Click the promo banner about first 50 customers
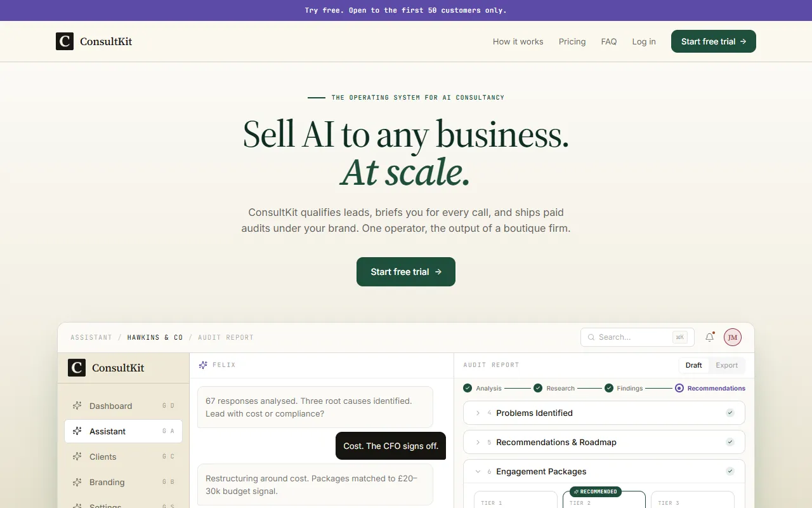Image resolution: width=812 pixels, height=508 pixels. tap(406, 10)
